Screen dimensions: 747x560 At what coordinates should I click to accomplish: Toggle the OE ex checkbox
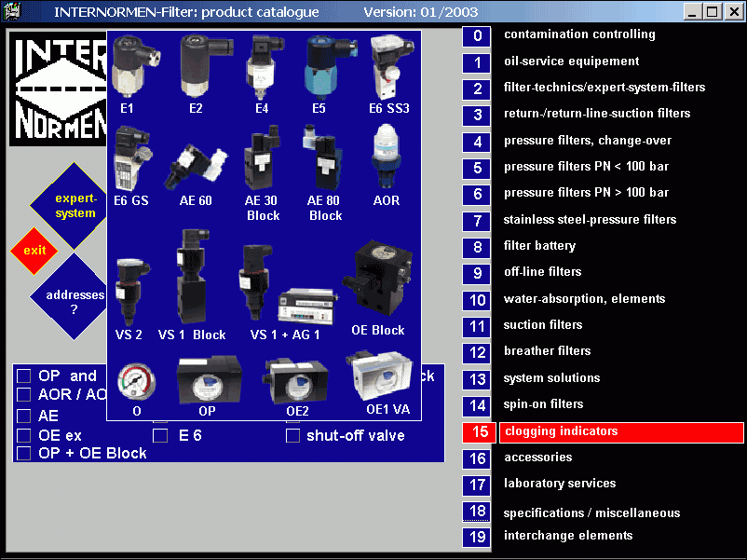pos(24,436)
